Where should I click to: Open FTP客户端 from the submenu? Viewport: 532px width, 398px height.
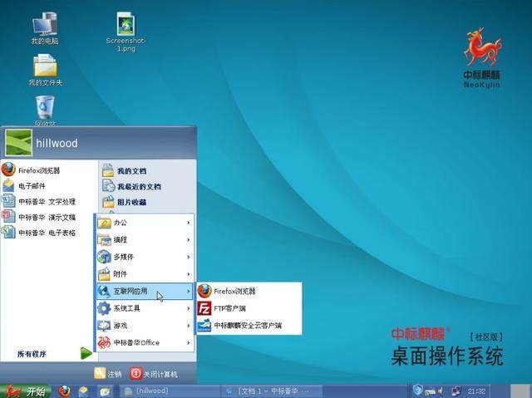pos(249,308)
